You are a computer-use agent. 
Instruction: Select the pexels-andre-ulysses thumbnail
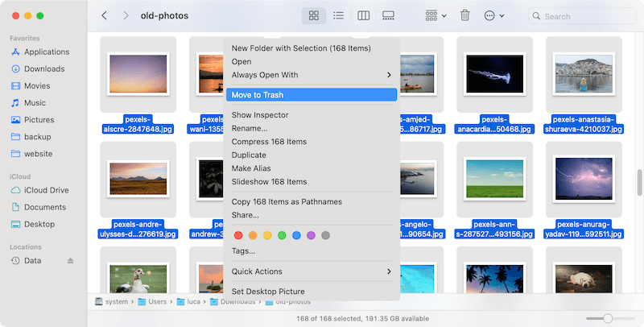(x=138, y=180)
